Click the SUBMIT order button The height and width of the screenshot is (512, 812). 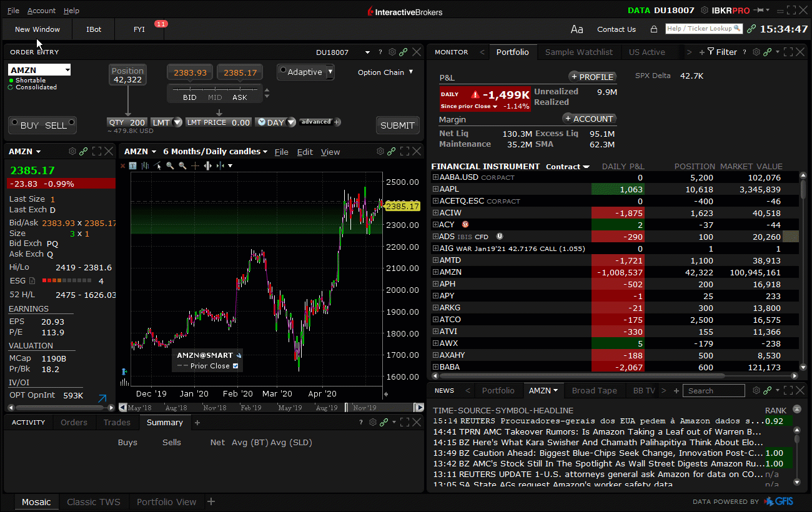397,125
